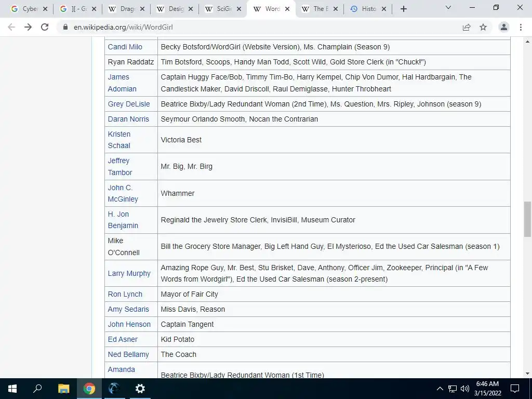Click scrollbar down arrow

(x=527, y=374)
